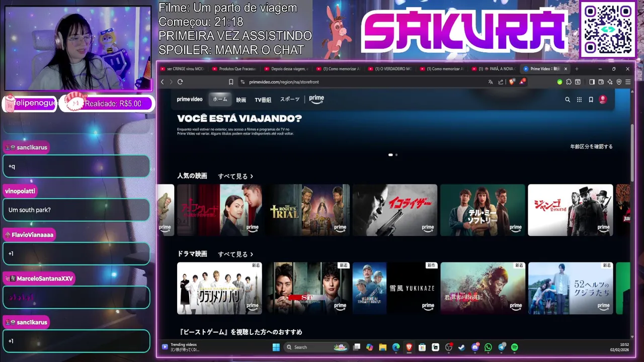The height and width of the screenshot is (362, 644).
Task: Open the Copilot icon in taskbar
Action: coord(370,347)
